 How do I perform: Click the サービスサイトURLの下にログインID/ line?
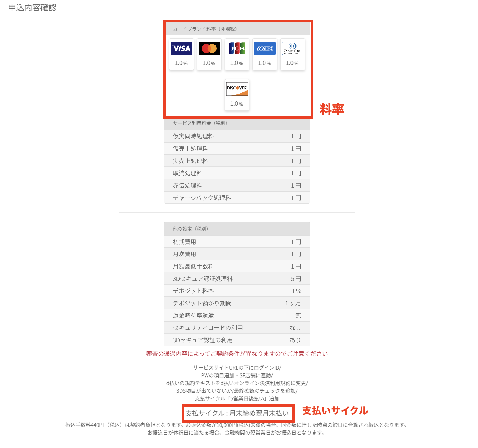[x=237, y=368]
